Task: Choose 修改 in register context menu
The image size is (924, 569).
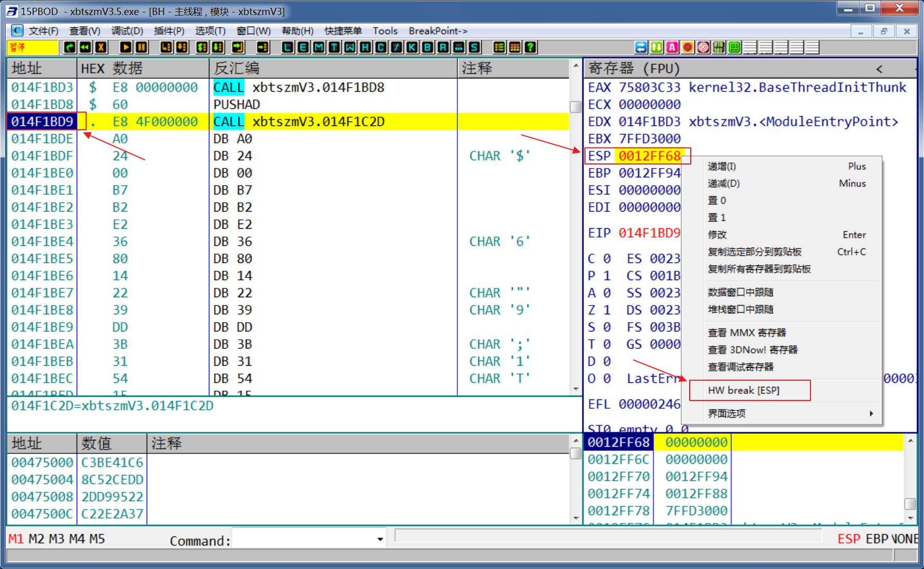Action: point(718,234)
